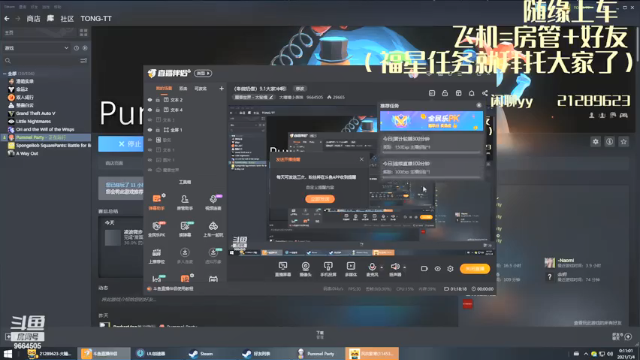This screenshot has width=640, height=360.
Task: Open the 游戏 filter dropdown in Steam library
Action: 36,48
